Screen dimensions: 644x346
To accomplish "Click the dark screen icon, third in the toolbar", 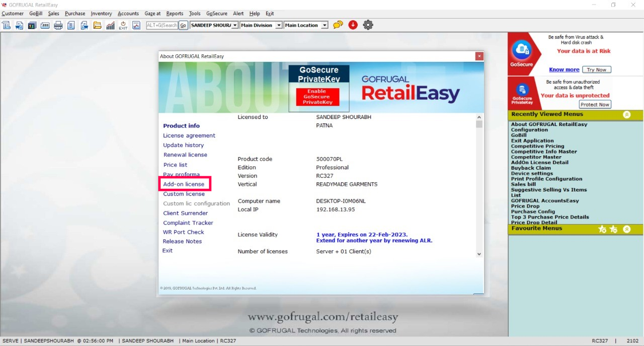I will tap(32, 25).
